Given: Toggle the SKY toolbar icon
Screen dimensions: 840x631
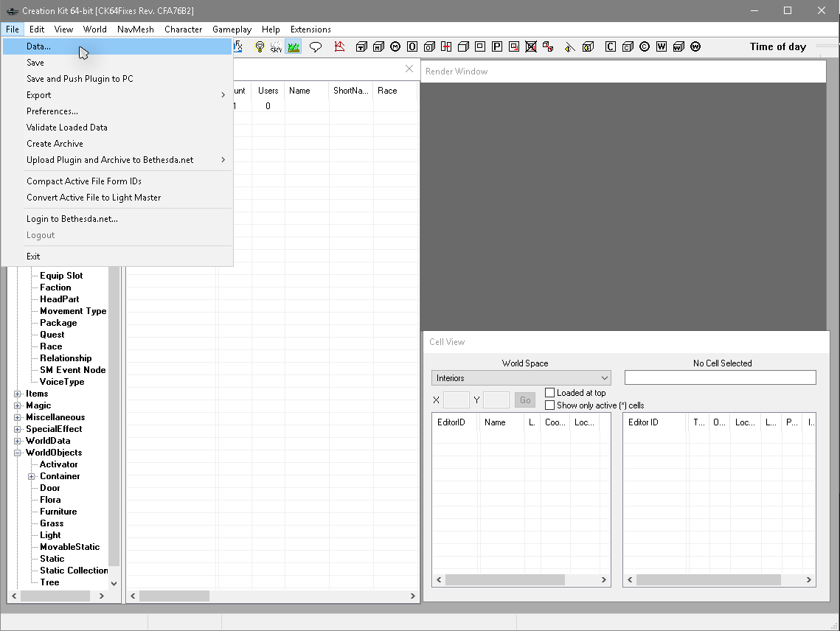Looking at the screenshot, I should click(276, 46).
